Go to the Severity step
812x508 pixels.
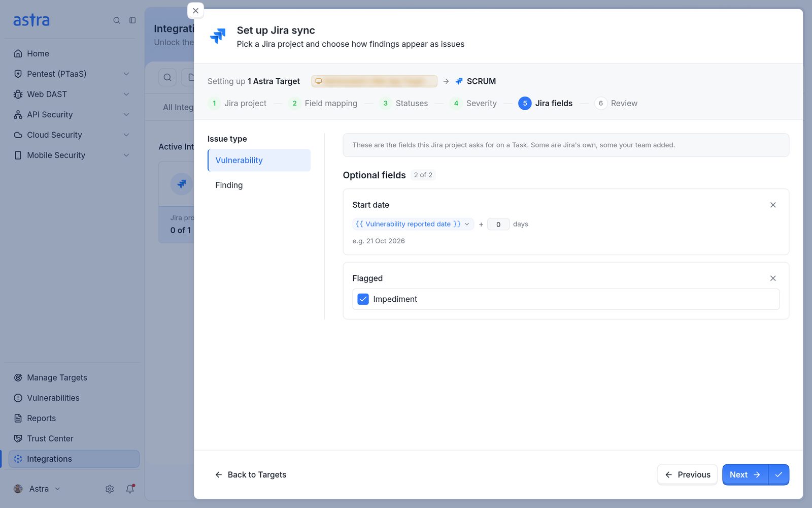473,103
